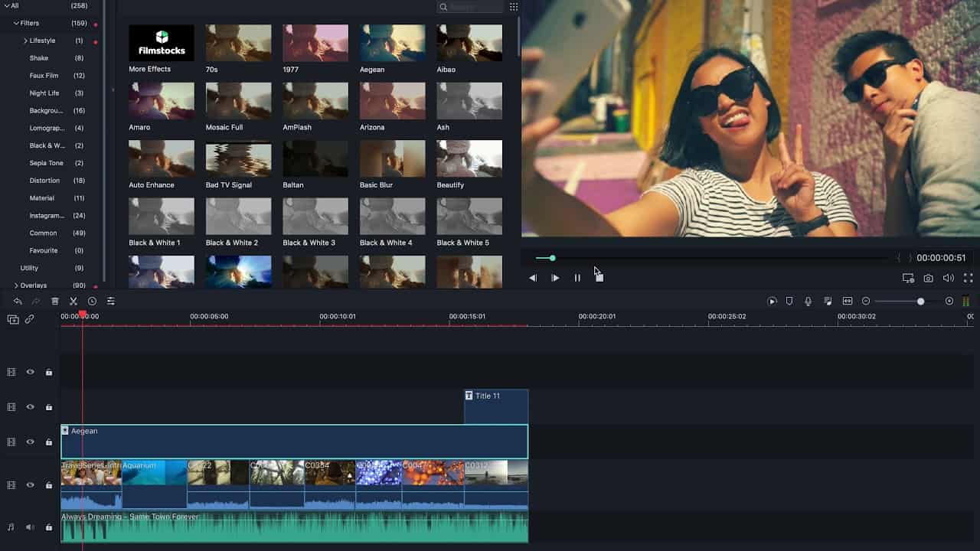
Task: Select the Aegean filter thumbnail in the library
Action: point(392,43)
